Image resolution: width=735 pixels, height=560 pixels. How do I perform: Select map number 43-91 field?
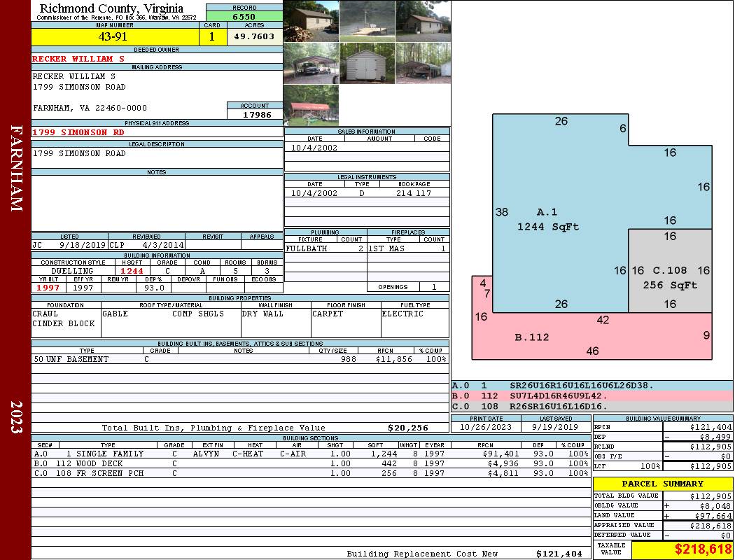click(115, 36)
